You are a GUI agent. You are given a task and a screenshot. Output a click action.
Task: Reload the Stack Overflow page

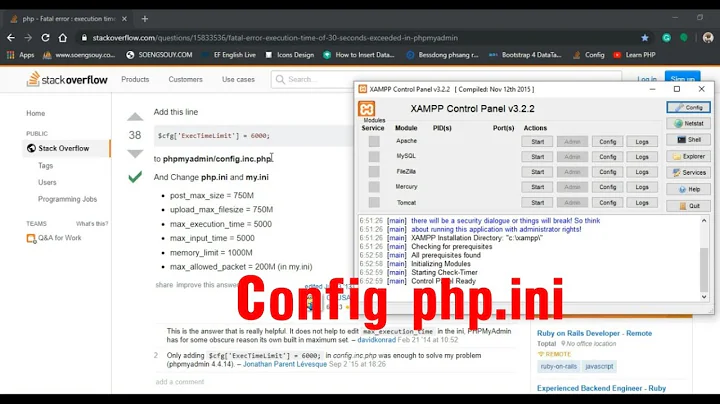[45, 38]
